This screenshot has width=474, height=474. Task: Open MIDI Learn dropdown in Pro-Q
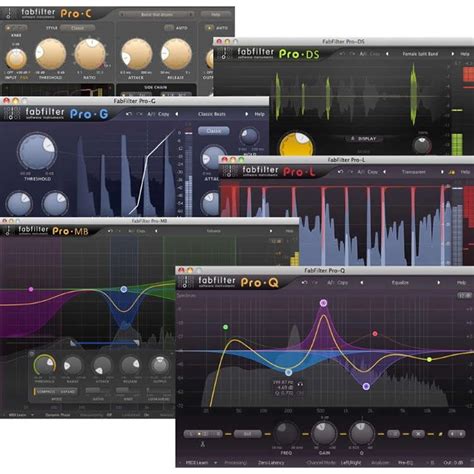(x=201, y=463)
